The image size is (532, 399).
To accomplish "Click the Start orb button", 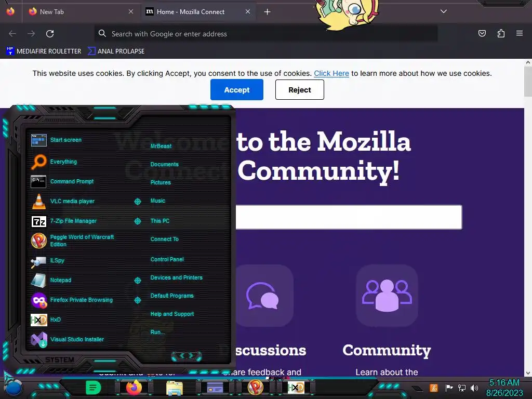I will click(14, 389).
